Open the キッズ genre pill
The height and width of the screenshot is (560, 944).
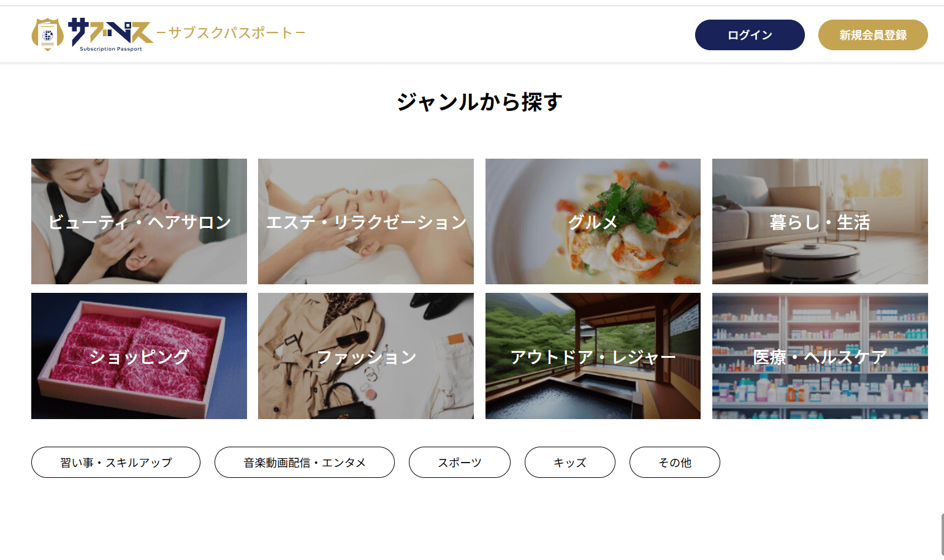pyautogui.click(x=570, y=463)
